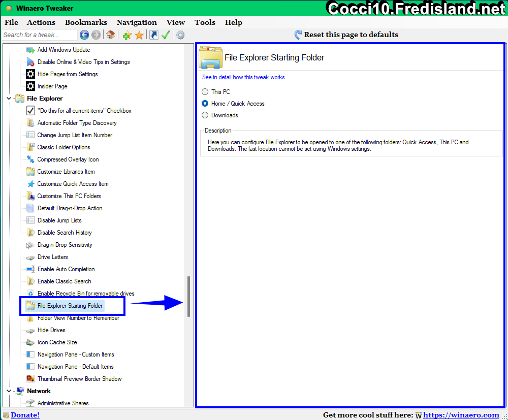Select File Explorer Starting Folder item
508x420 pixels.
(x=70, y=306)
